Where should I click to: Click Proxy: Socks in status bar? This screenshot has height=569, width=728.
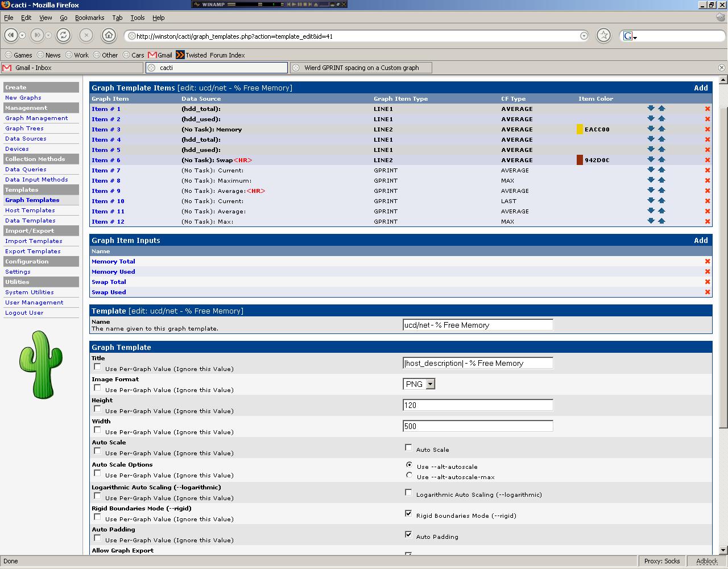point(662,561)
